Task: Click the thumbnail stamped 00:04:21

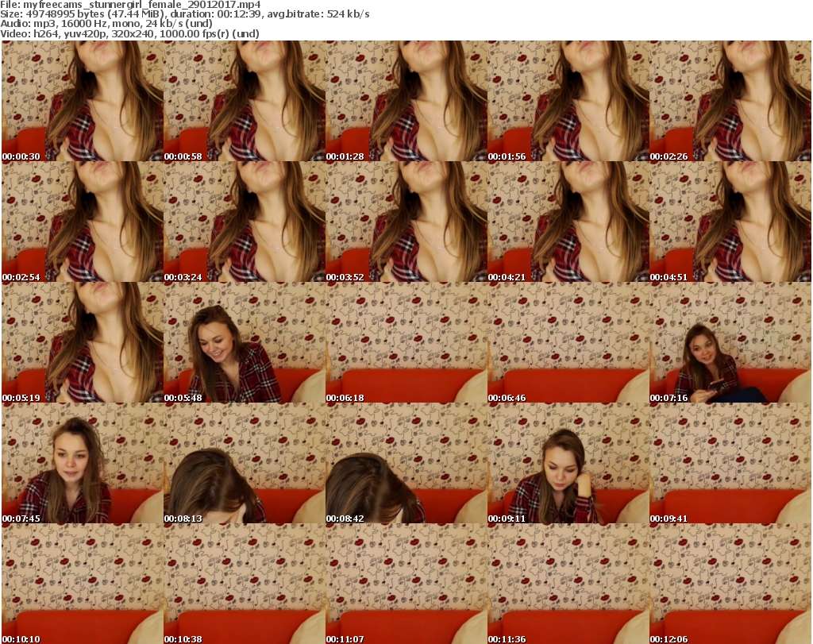Action: [x=568, y=222]
